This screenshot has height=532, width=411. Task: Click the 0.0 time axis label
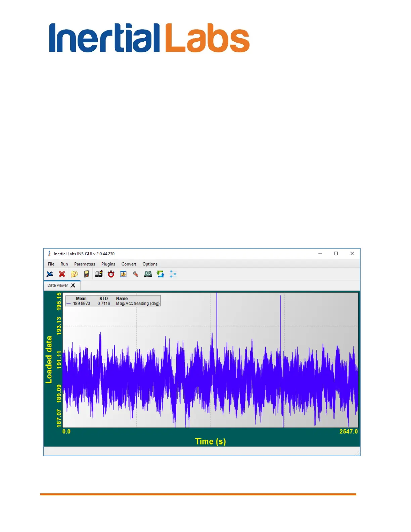click(66, 432)
